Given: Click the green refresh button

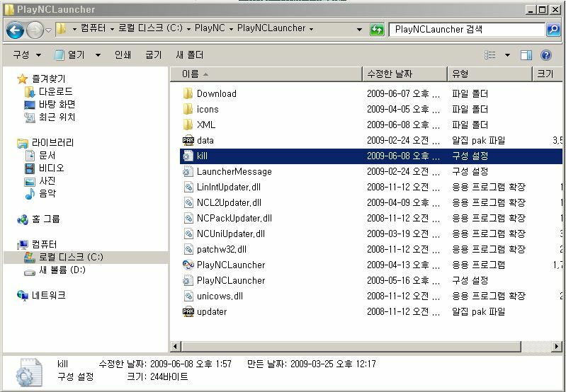Looking at the screenshot, I should pos(377,30).
